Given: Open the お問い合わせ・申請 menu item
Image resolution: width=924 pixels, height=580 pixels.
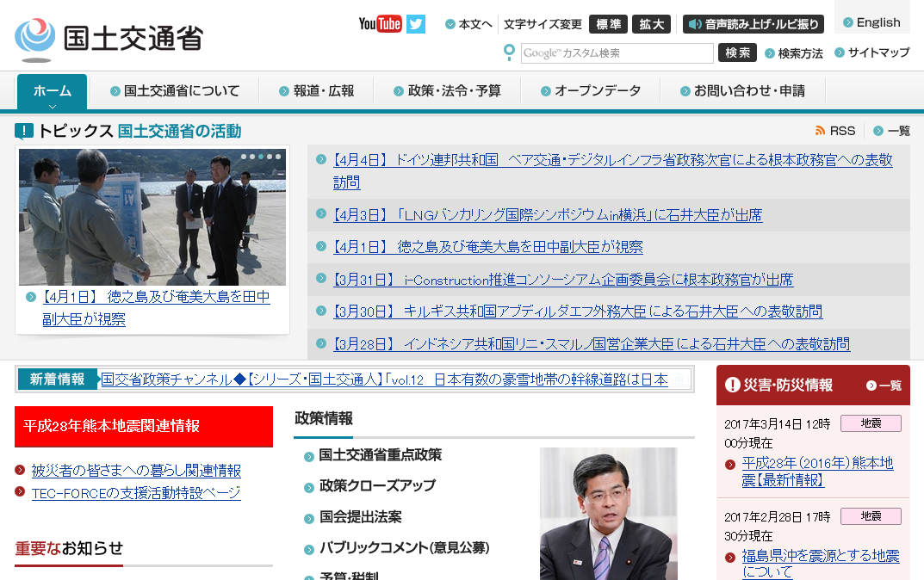Looking at the screenshot, I should tap(742, 90).
